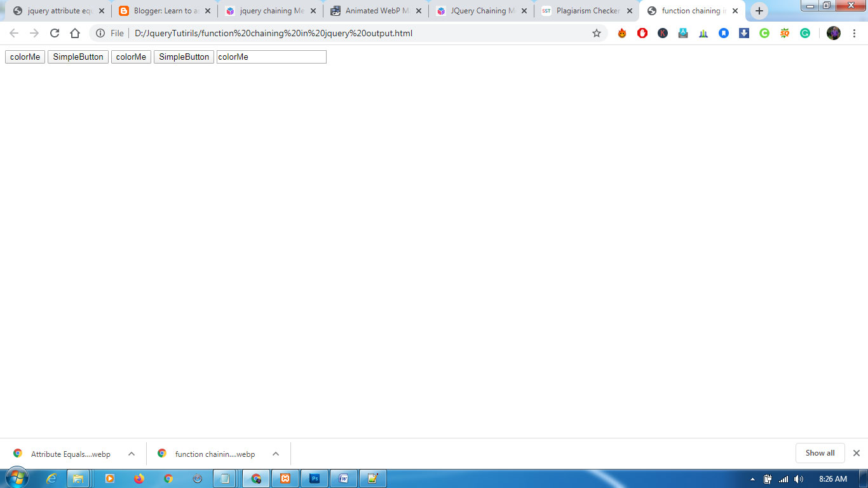The width and height of the screenshot is (868, 488).
Task: Open XAMPP control panel from taskbar
Action: [285, 478]
